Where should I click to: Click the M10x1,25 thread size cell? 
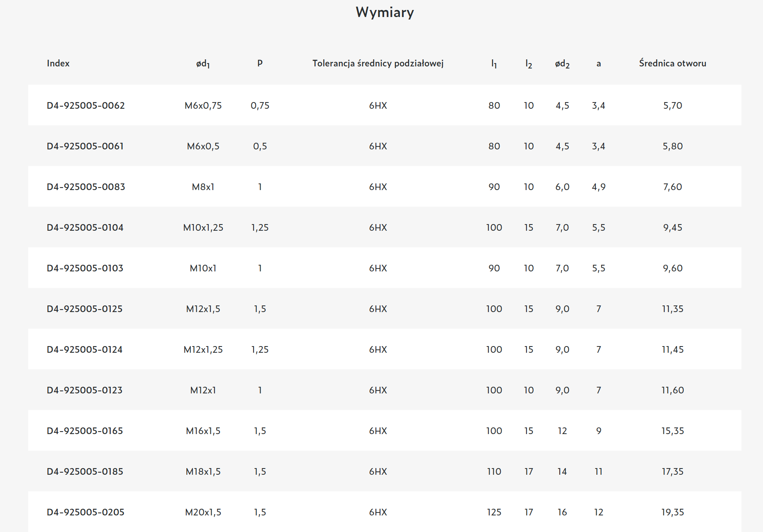tap(203, 227)
